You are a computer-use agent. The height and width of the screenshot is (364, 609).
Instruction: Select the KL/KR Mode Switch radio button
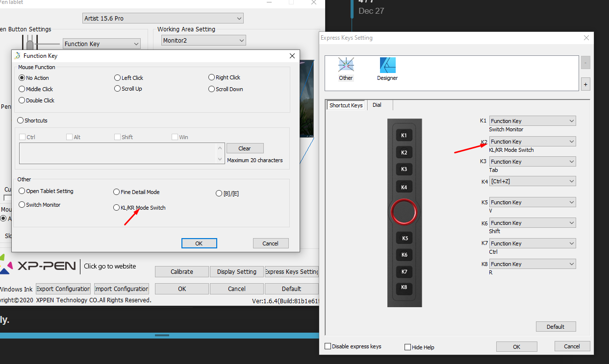pyautogui.click(x=116, y=207)
